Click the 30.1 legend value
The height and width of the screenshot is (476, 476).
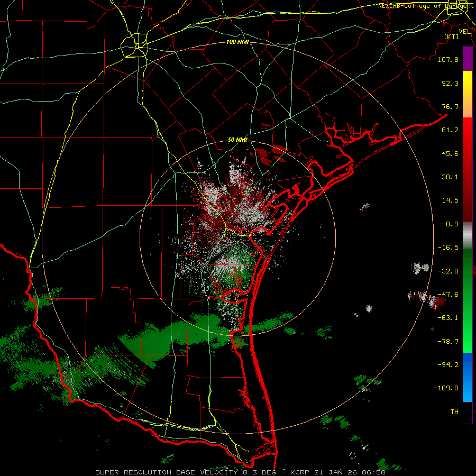coord(450,177)
